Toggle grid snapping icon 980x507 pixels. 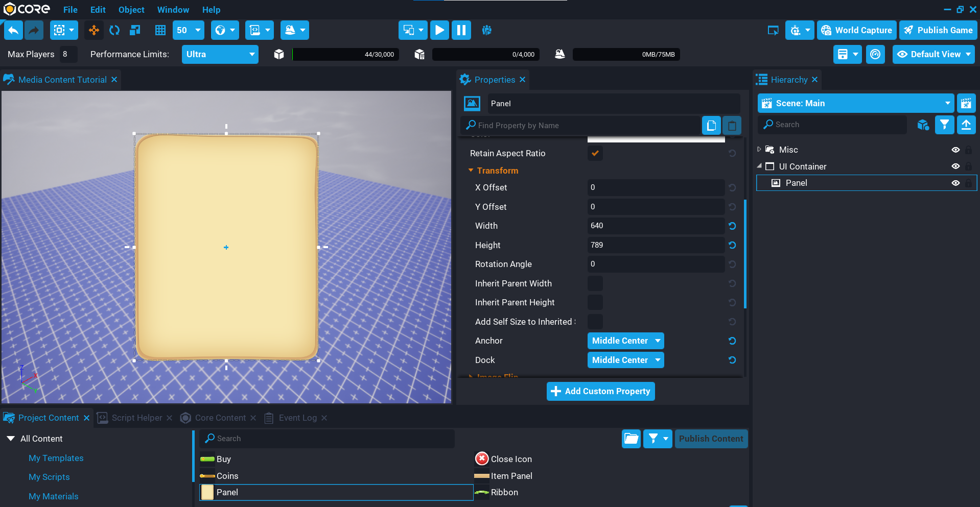tap(160, 30)
